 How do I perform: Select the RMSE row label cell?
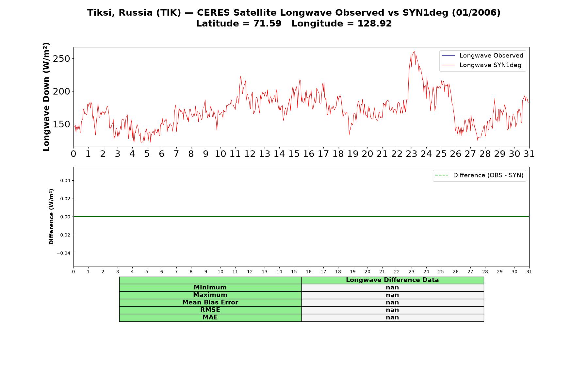point(210,310)
